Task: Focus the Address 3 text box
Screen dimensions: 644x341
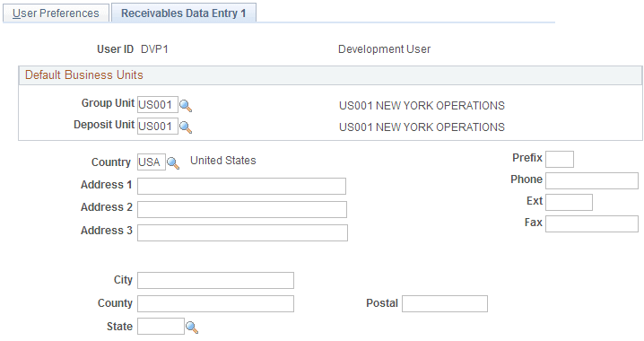Action: [242, 232]
